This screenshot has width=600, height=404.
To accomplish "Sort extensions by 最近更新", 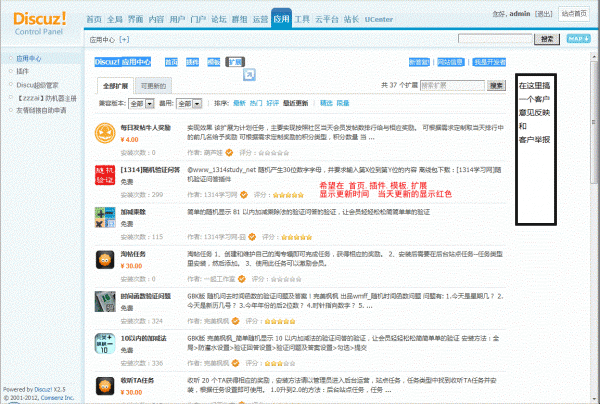I will click(x=295, y=103).
